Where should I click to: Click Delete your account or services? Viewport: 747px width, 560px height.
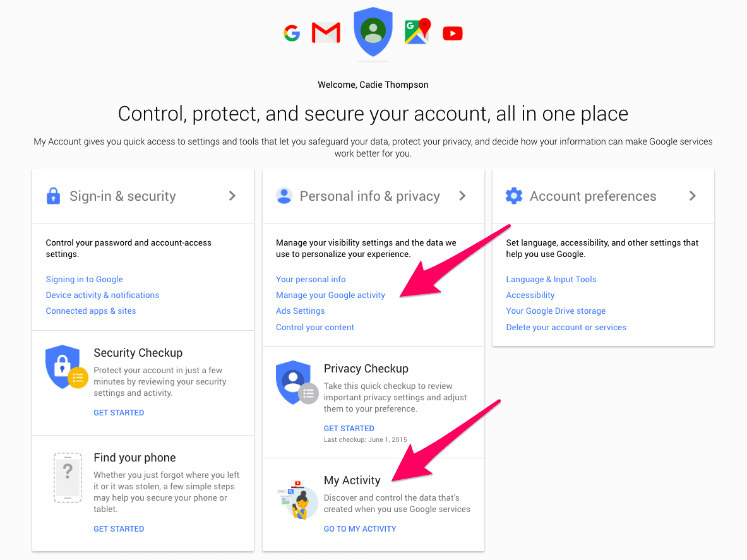coord(566,327)
